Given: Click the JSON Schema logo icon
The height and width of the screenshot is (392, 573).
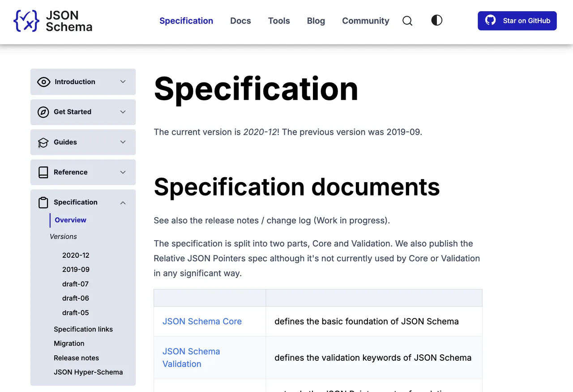Looking at the screenshot, I should click(x=26, y=21).
